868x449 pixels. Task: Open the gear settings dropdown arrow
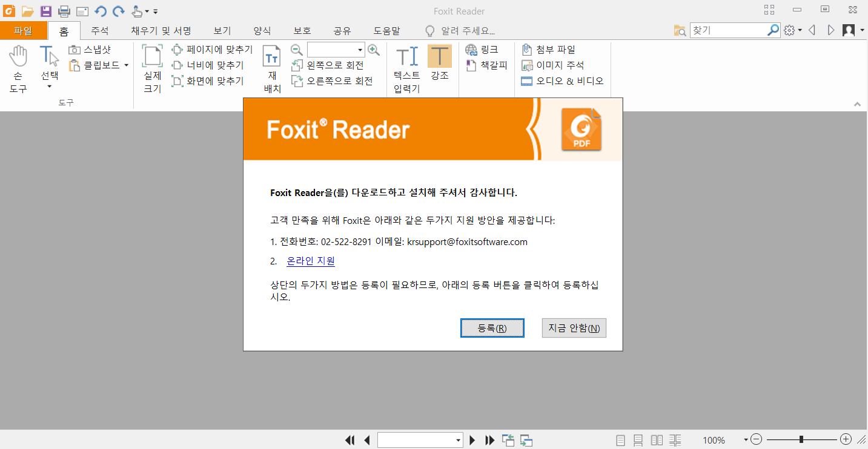pyautogui.click(x=800, y=30)
